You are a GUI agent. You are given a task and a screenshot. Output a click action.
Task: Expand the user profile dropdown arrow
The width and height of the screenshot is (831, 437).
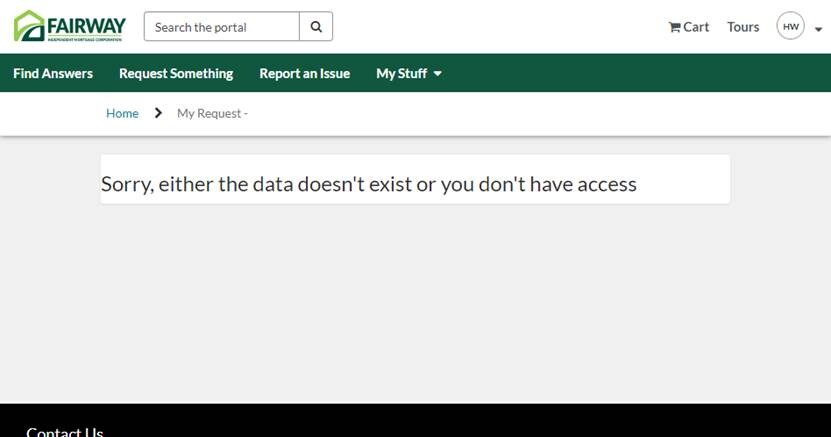tap(818, 30)
